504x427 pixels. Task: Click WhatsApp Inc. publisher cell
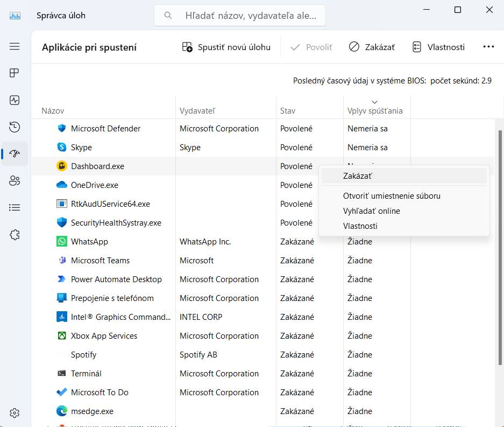(x=205, y=241)
